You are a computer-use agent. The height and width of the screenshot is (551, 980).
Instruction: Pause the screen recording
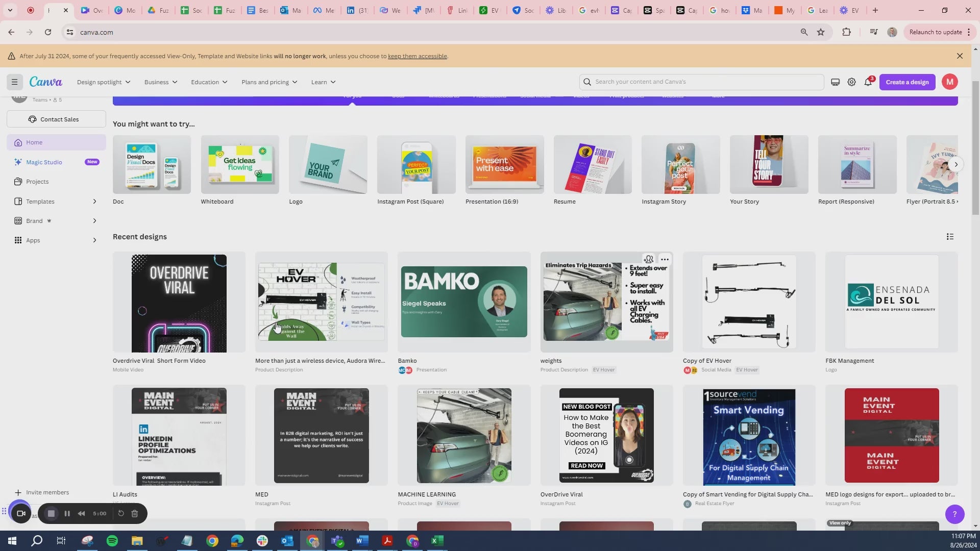[x=67, y=514]
